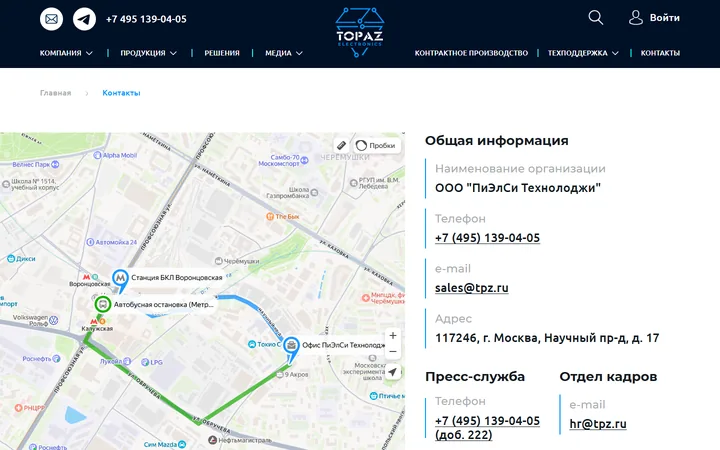The image size is (720, 450).
Task: Click the sales@tpz.ru email link
Action: pyautogui.click(x=472, y=288)
